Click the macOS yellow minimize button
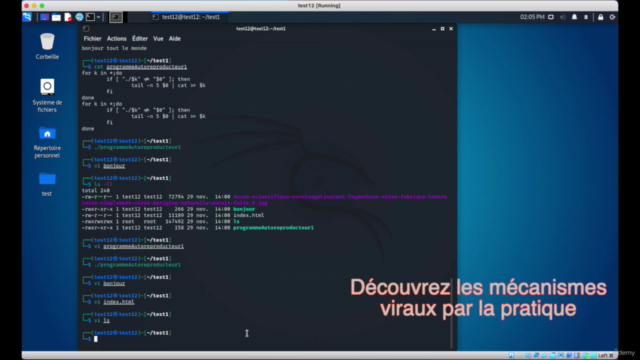This screenshot has width=640, height=360. coord(34,6)
